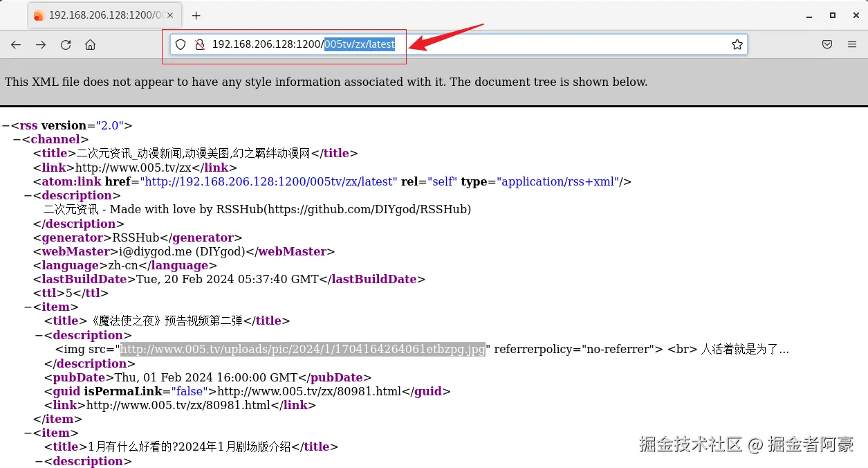Click webMaster value i@diygod.me (DIYgod)

coord(183,251)
